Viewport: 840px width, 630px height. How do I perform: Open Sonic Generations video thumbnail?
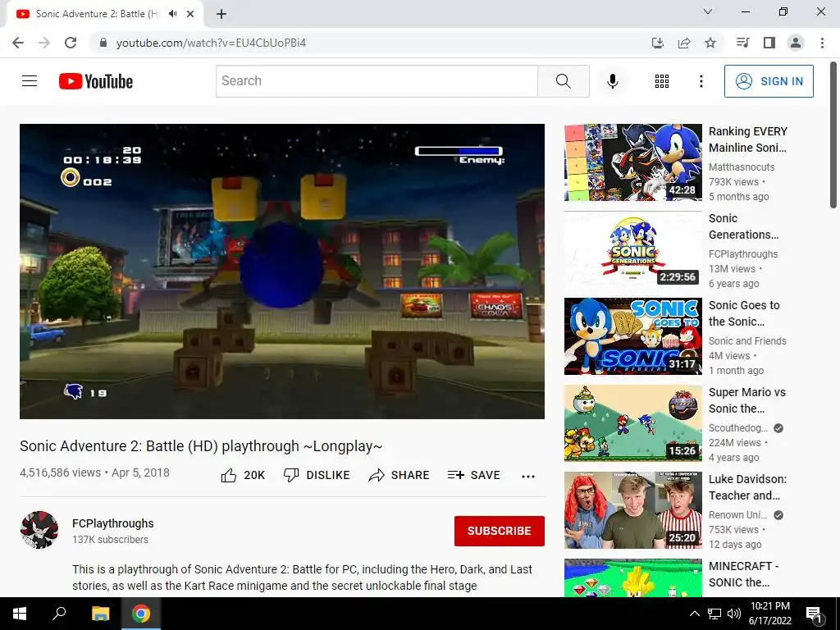(632, 249)
